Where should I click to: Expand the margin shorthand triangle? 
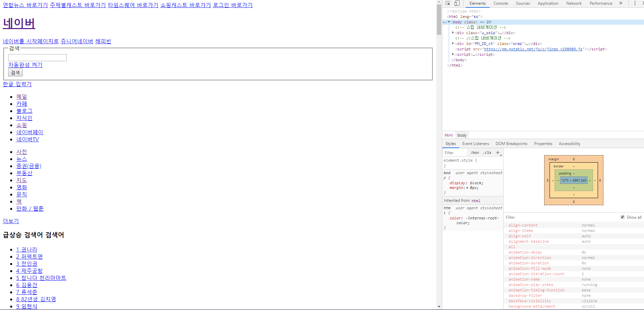pyautogui.click(x=467, y=188)
